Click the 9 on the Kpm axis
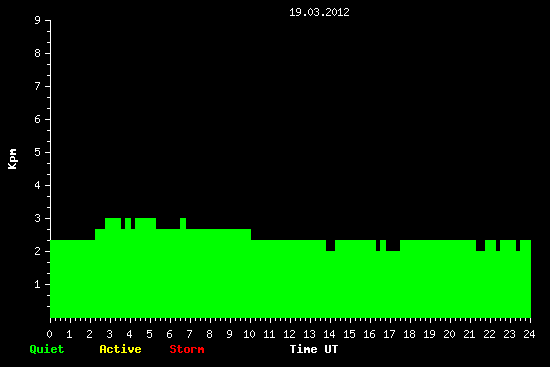The image size is (550, 367). 38,20
